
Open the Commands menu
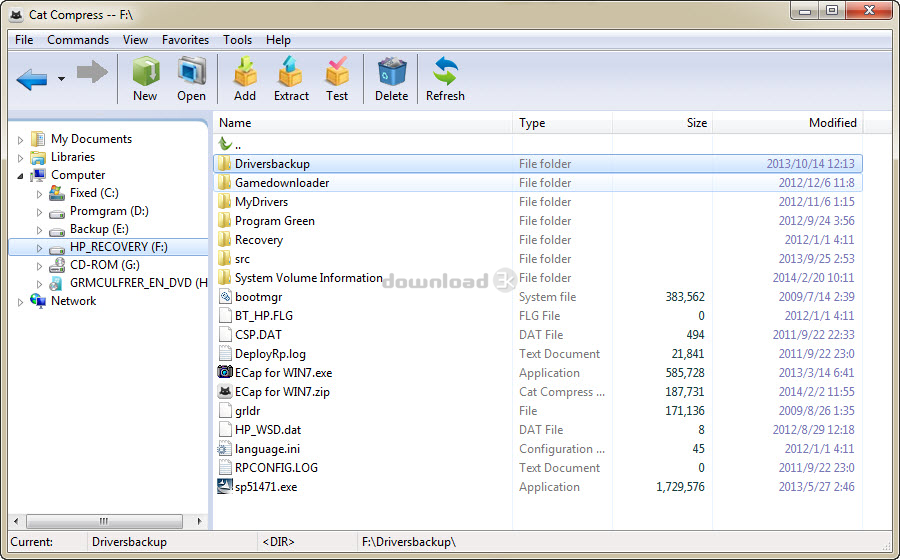coord(78,40)
